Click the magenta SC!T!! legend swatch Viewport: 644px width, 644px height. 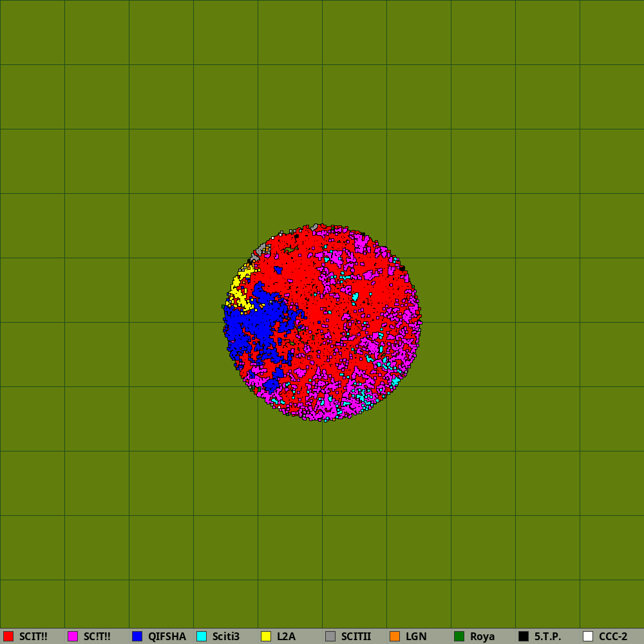coord(73,636)
